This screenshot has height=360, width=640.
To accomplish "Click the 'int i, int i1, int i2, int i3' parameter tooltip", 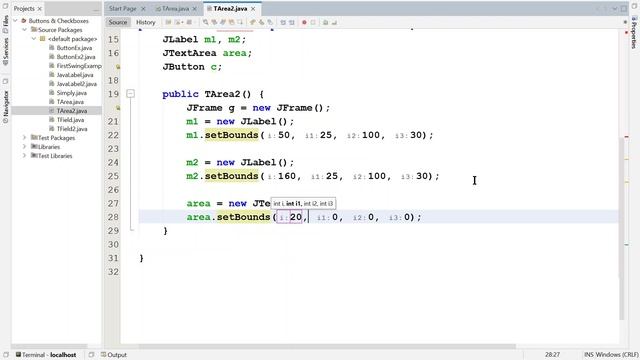I will [x=303, y=203].
